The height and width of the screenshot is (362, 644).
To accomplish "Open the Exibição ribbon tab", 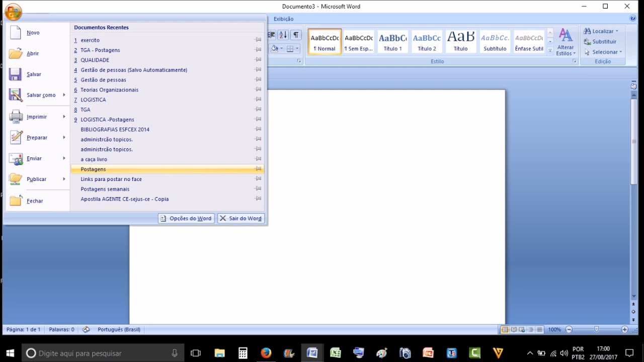I will coord(284,19).
